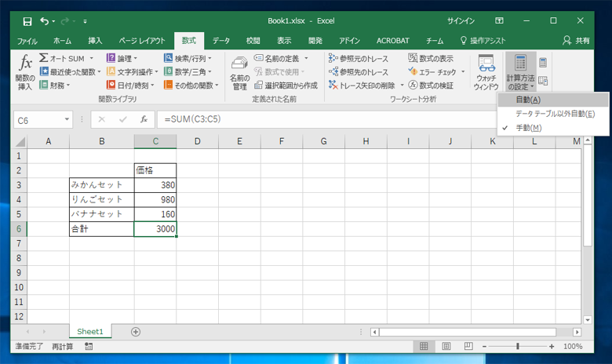Undo the last action
This screenshot has width=612, height=364.
44,21
